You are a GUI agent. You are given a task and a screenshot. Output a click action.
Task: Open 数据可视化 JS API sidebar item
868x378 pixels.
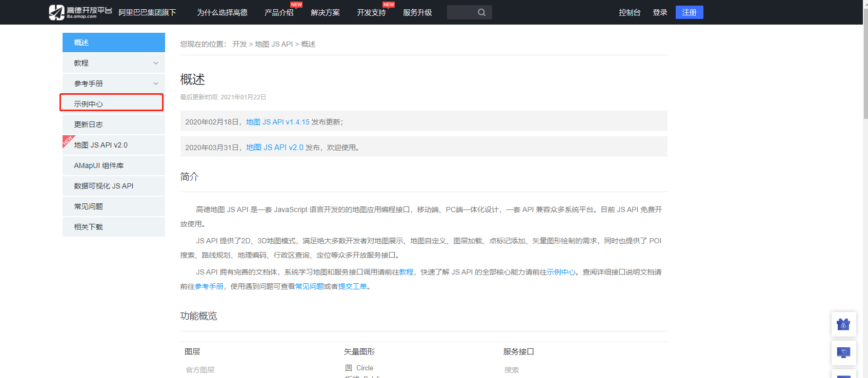114,186
